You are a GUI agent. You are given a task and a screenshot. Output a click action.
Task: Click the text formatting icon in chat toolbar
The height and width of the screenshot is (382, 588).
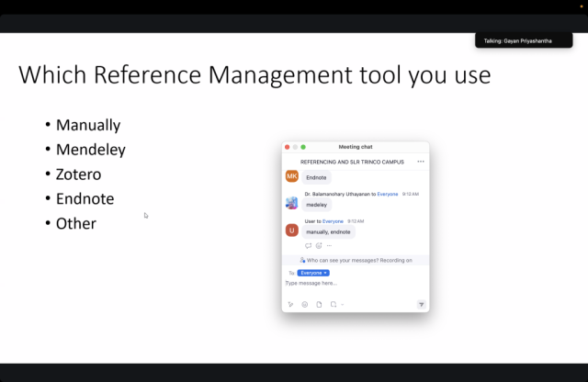pyautogui.click(x=290, y=304)
